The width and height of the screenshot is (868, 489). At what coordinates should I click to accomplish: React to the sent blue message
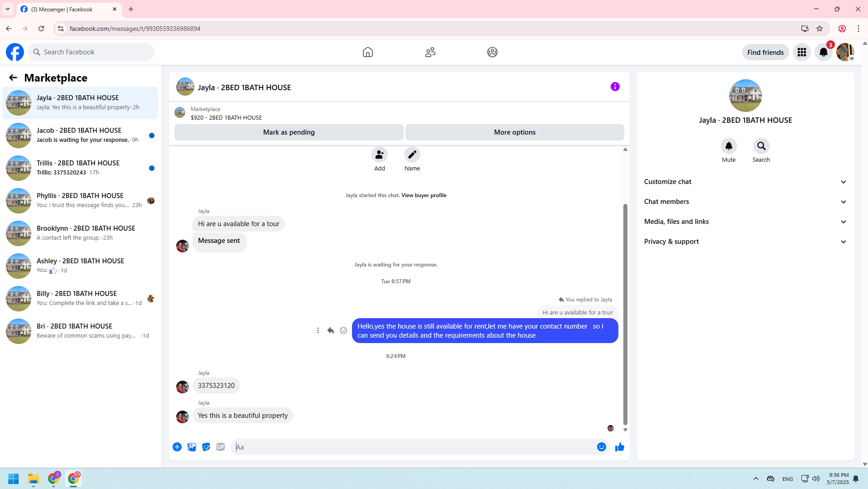(343, 330)
